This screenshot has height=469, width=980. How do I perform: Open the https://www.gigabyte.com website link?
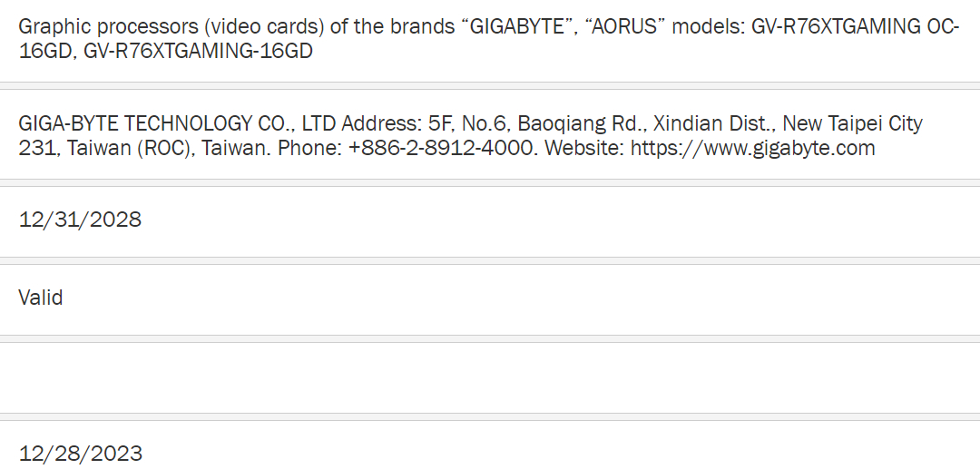(x=752, y=148)
